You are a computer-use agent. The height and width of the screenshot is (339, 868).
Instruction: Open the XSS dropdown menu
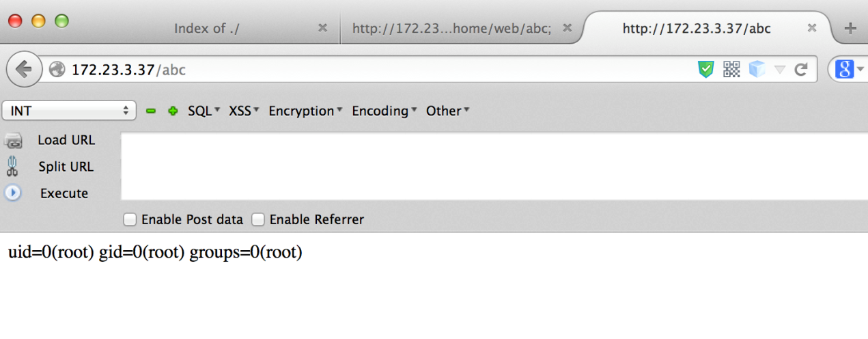click(244, 111)
